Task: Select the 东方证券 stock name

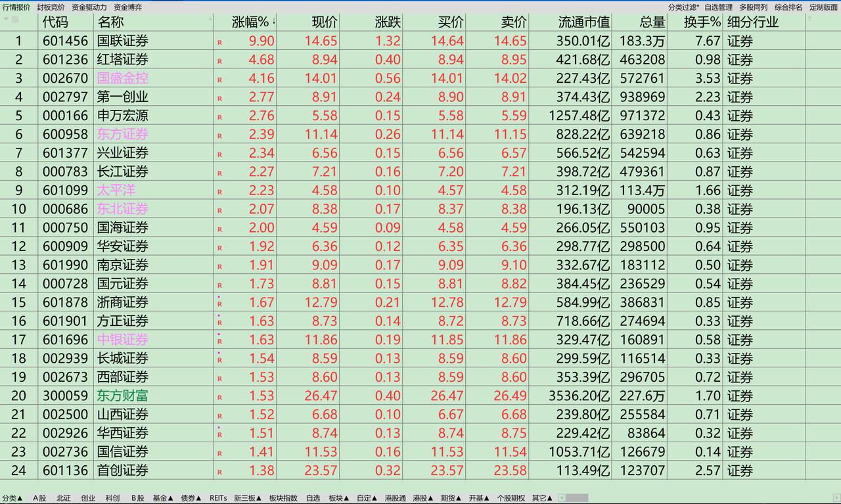Action: tap(123, 134)
